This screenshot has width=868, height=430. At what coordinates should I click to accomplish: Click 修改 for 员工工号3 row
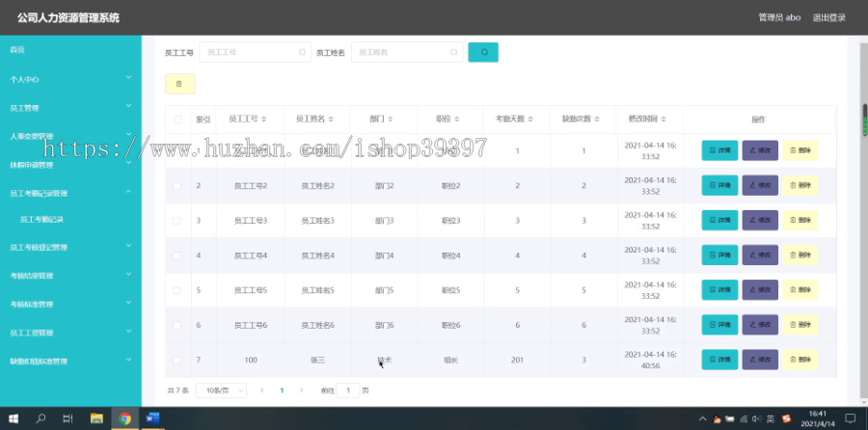pyautogui.click(x=760, y=220)
